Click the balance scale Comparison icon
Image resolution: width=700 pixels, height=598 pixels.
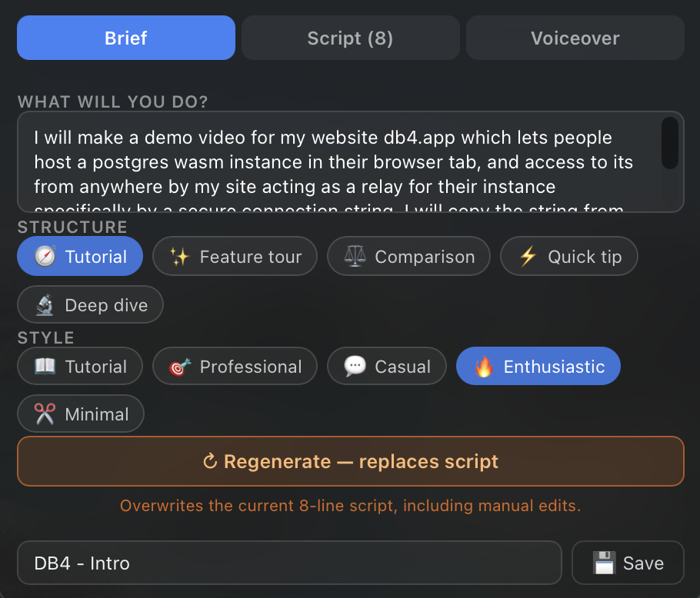pos(355,257)
